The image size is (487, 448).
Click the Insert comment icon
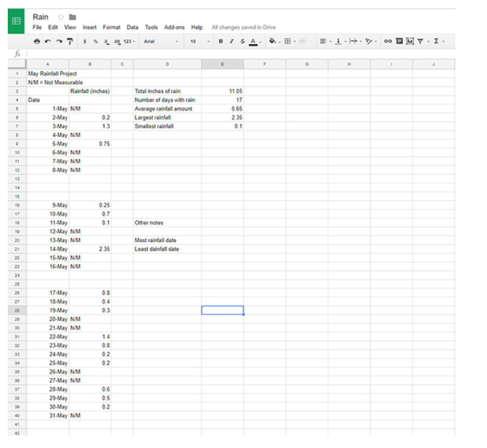(399, 41)
